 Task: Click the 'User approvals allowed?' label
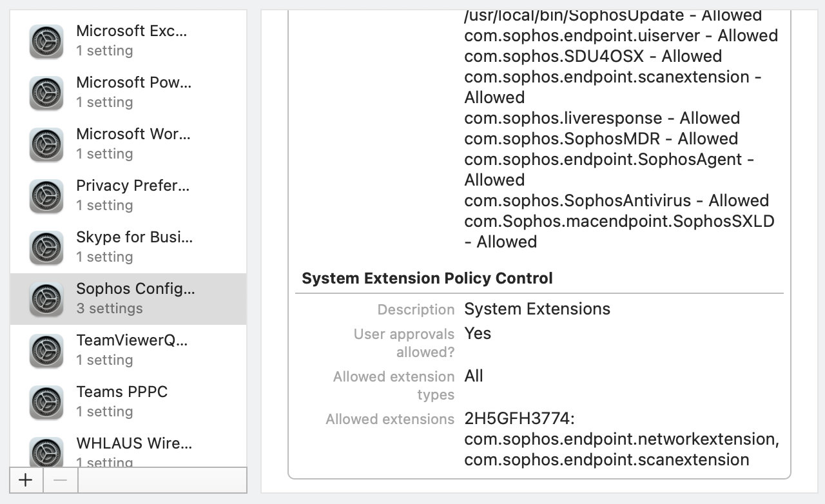coord(404,343)
